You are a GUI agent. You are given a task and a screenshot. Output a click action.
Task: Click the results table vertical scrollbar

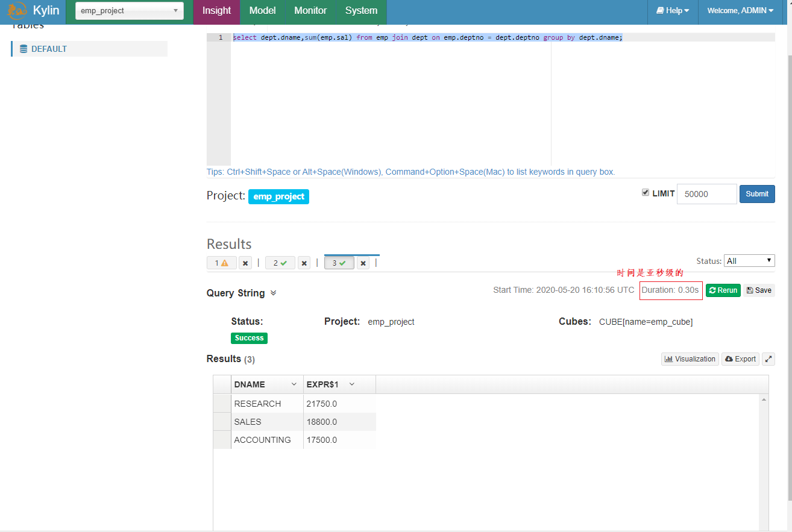(764, 463)
